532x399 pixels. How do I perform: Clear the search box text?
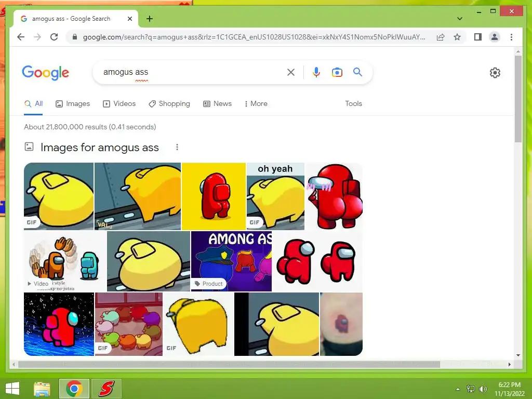coord(291,72)
